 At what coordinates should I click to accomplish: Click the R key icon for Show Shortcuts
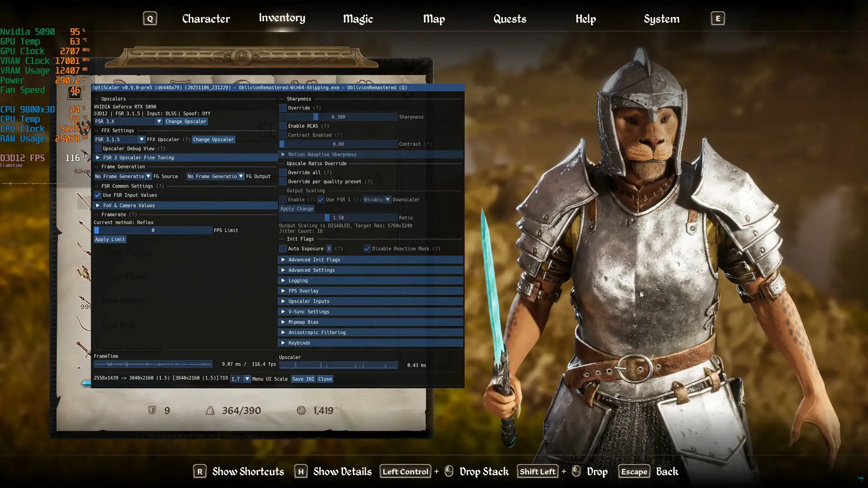[x=200, y=472]
